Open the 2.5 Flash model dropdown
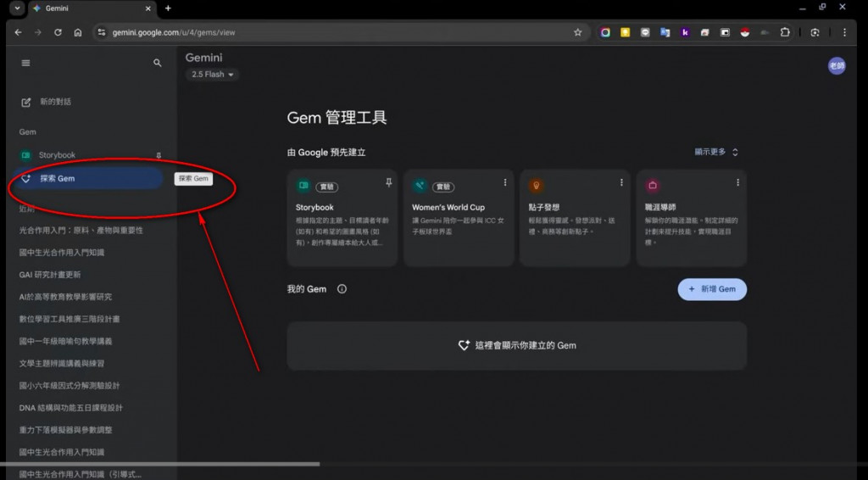 [x=212, y=74]
